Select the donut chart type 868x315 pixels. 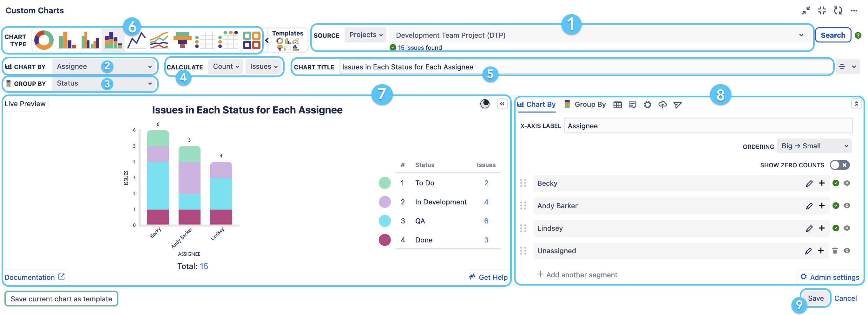pos(44,40)
